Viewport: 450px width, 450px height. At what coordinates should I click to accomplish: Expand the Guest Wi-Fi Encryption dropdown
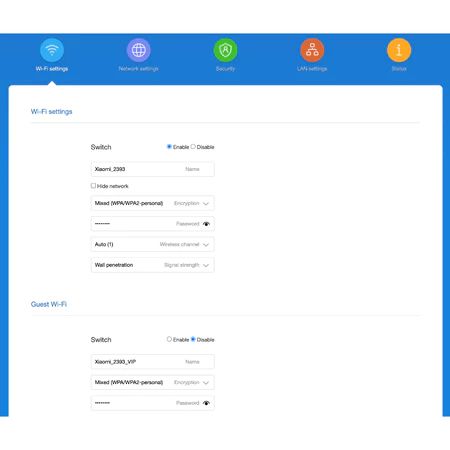[x=152, y=382]
